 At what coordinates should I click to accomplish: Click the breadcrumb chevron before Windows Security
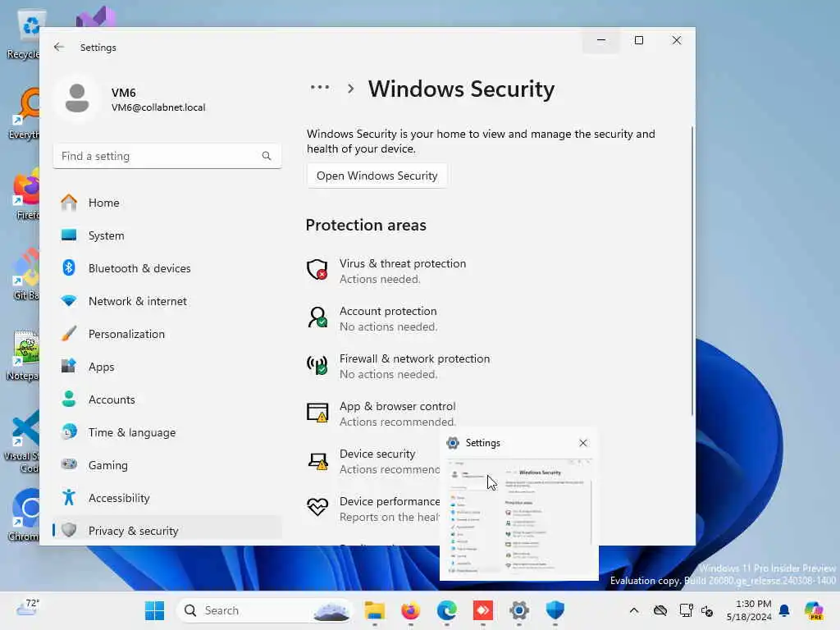pos(350,89)
